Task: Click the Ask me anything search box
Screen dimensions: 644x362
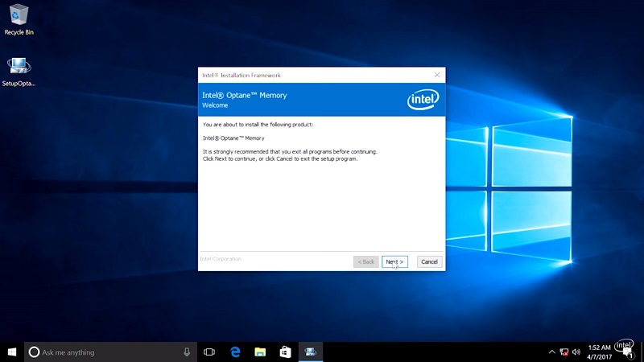Action: pos(110,352)
